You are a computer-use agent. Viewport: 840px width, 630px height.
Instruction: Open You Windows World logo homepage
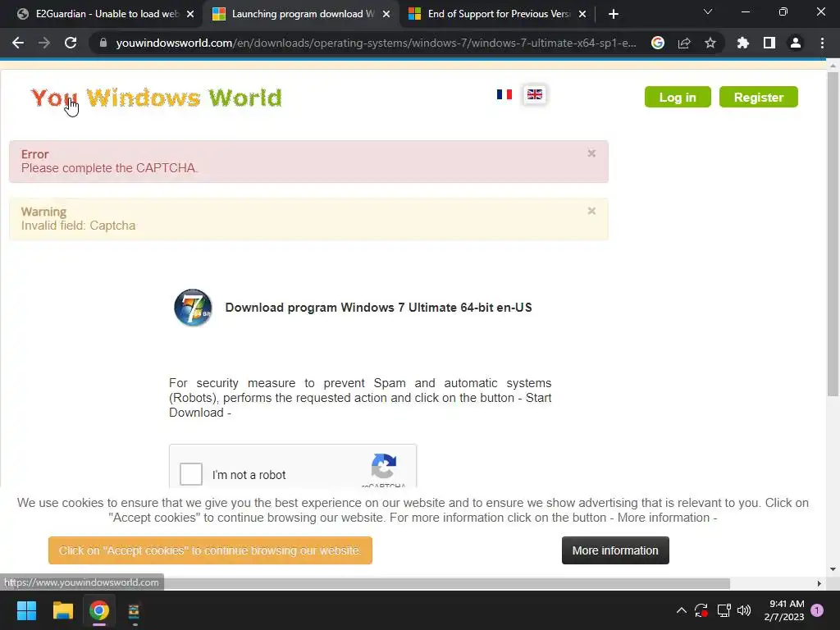point(157,98)
